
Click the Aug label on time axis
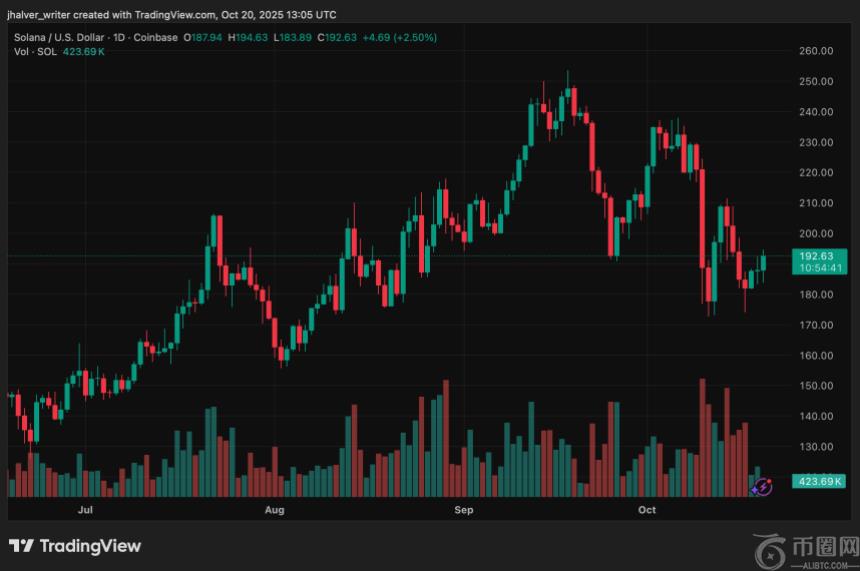pyautogui.click(x=274, y=510)
